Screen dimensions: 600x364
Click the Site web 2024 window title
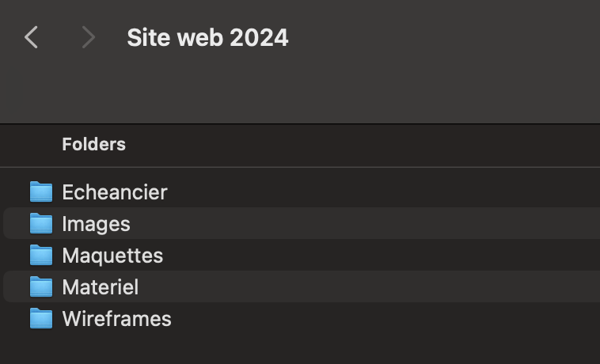pyautogui.click(x=207, y=37)
